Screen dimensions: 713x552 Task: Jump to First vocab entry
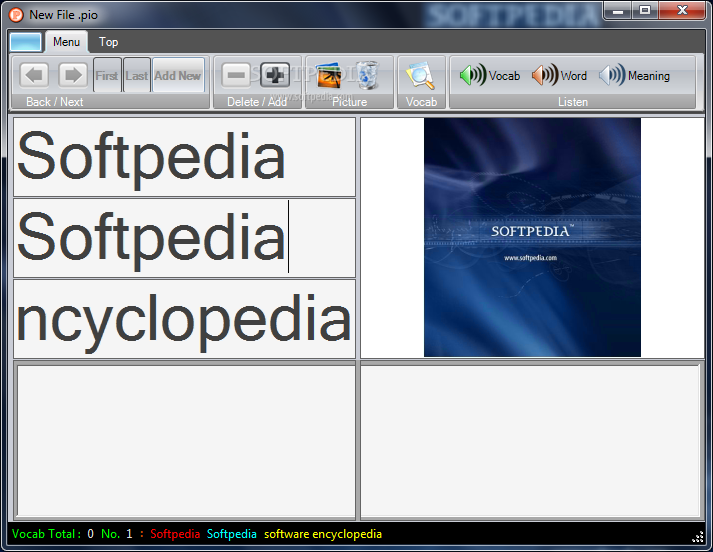pos(107,75)
